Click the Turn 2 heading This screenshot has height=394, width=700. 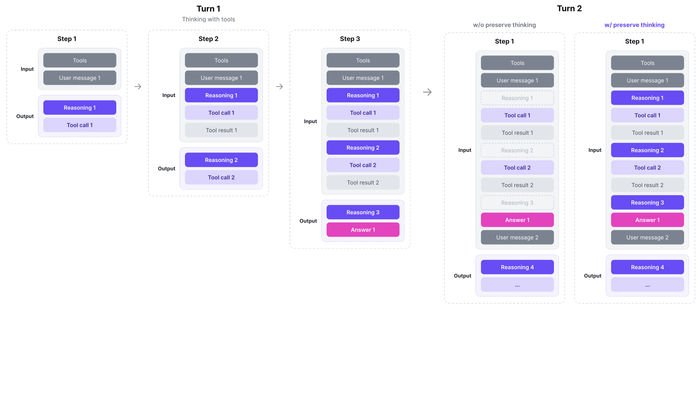click(569, 8)
